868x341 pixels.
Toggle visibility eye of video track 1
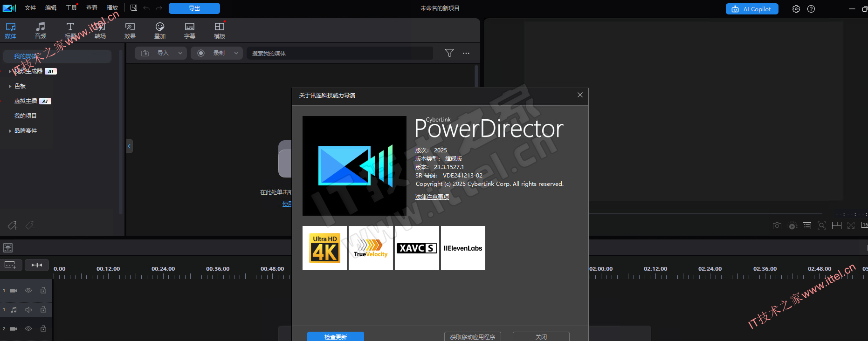(x=28, y=290)
